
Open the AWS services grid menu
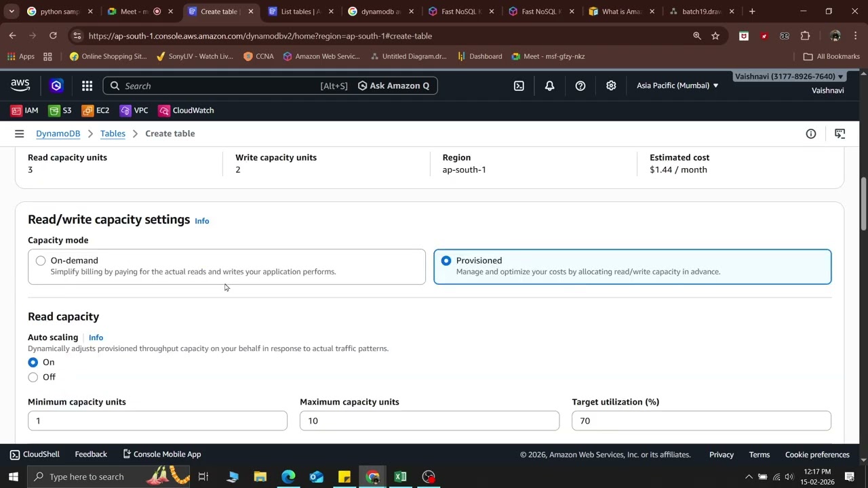(x=87, y=85)
